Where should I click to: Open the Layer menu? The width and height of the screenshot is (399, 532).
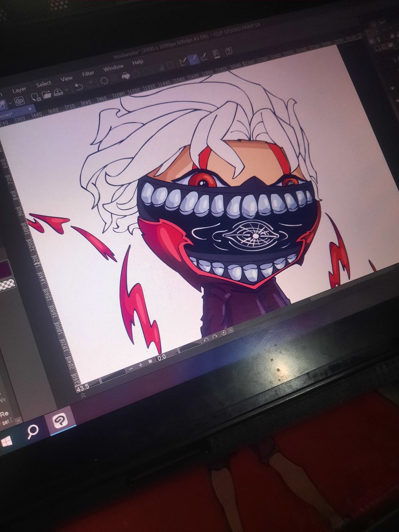pyautogui.click(x=19, y=90)
